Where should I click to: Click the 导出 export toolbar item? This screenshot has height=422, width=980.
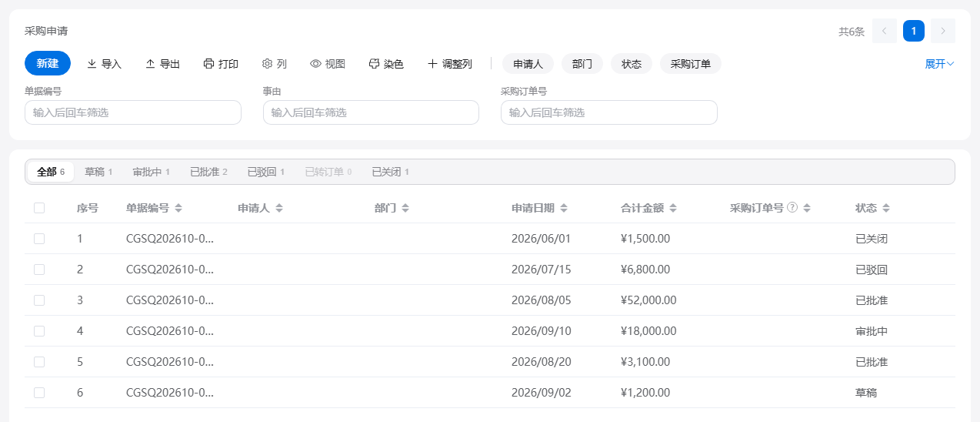click(162, 64)
